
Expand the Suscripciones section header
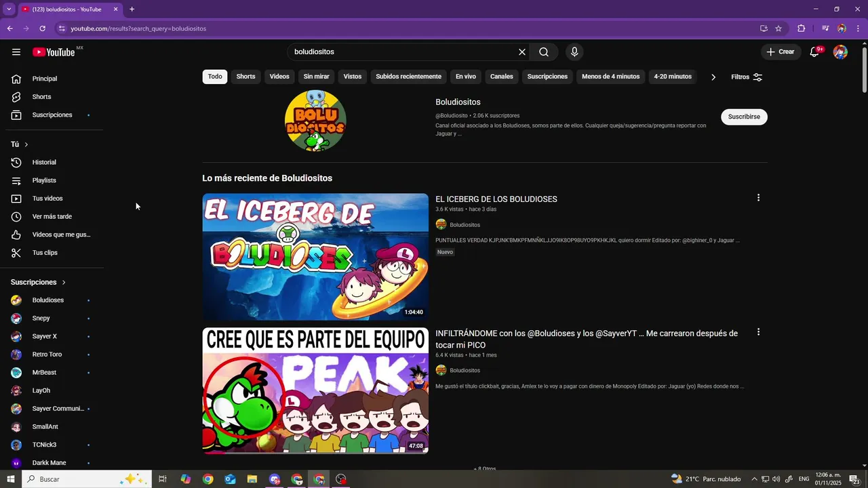point(38,282)
